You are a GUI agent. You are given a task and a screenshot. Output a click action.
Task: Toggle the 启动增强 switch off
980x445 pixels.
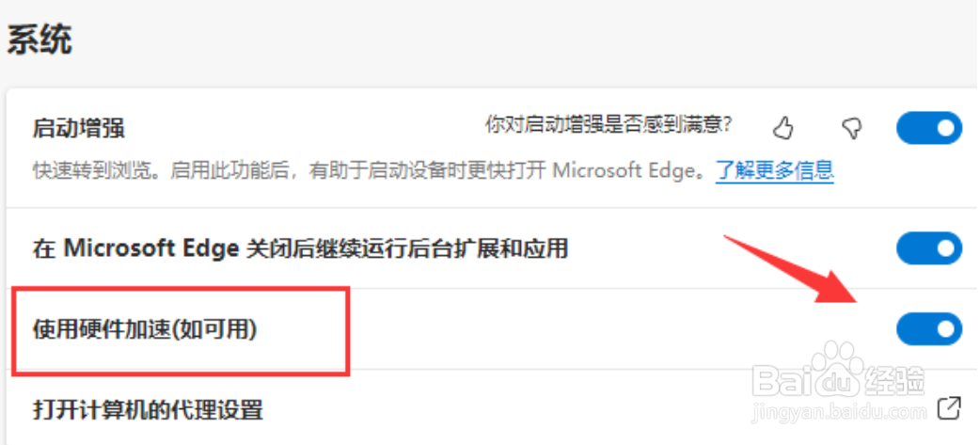click(x=929, y=128)
